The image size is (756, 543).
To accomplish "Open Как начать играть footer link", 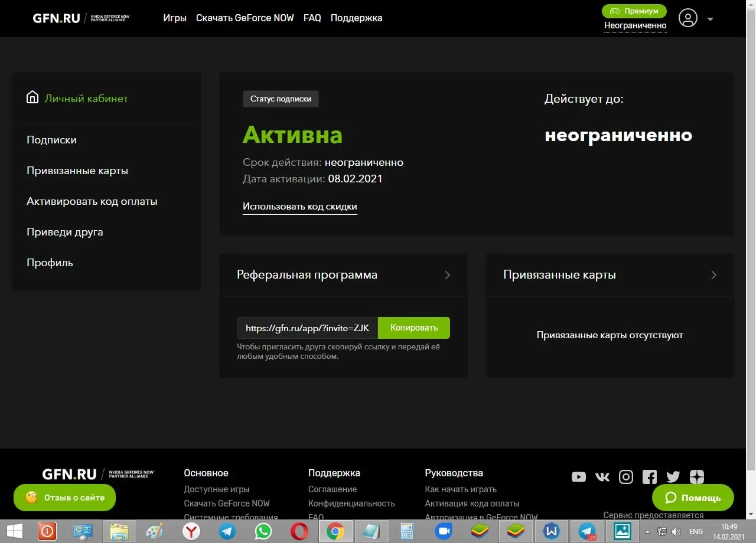I will tap(461, 489).
